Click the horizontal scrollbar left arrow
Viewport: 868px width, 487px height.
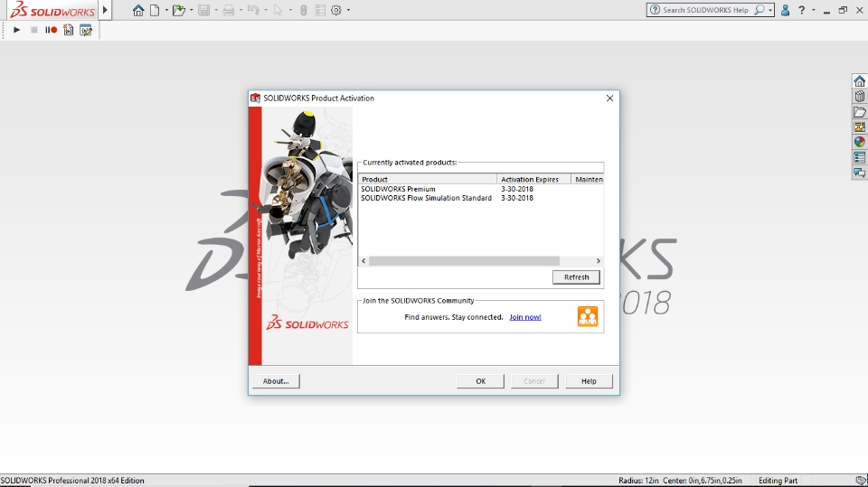[363, 260]
